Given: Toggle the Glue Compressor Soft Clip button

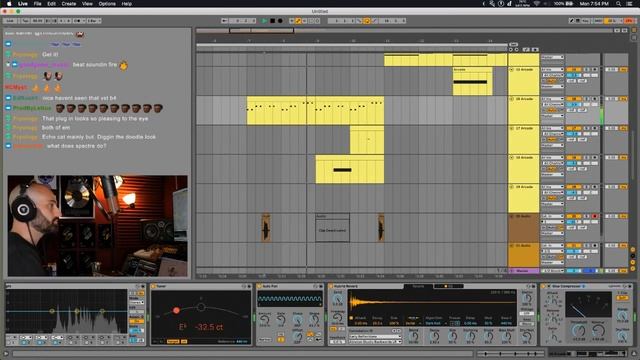Looking at the screenshot, I should (x=622, y=298).
